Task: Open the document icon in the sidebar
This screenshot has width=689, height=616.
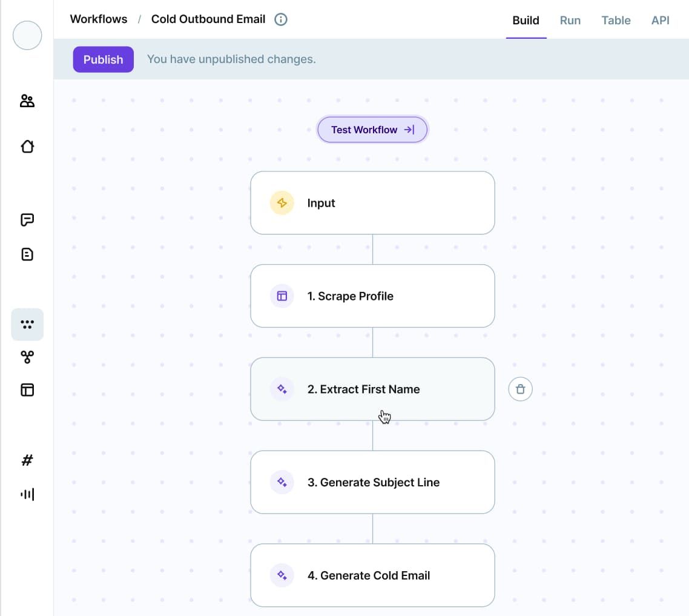Action: tap(27, 254)
